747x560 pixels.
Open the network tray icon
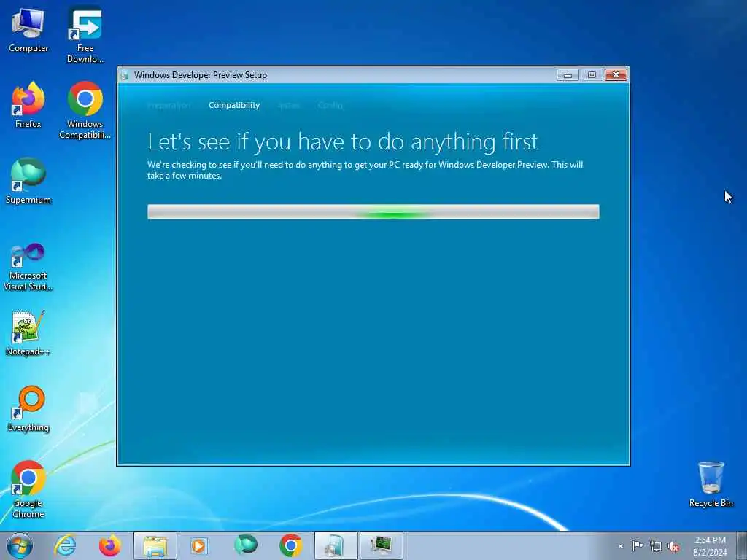656,547
